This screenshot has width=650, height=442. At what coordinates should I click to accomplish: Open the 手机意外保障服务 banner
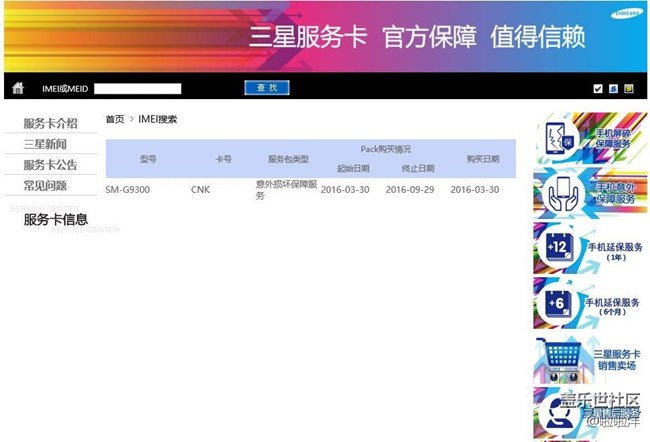pyautogui.click(x=590, y=192)
